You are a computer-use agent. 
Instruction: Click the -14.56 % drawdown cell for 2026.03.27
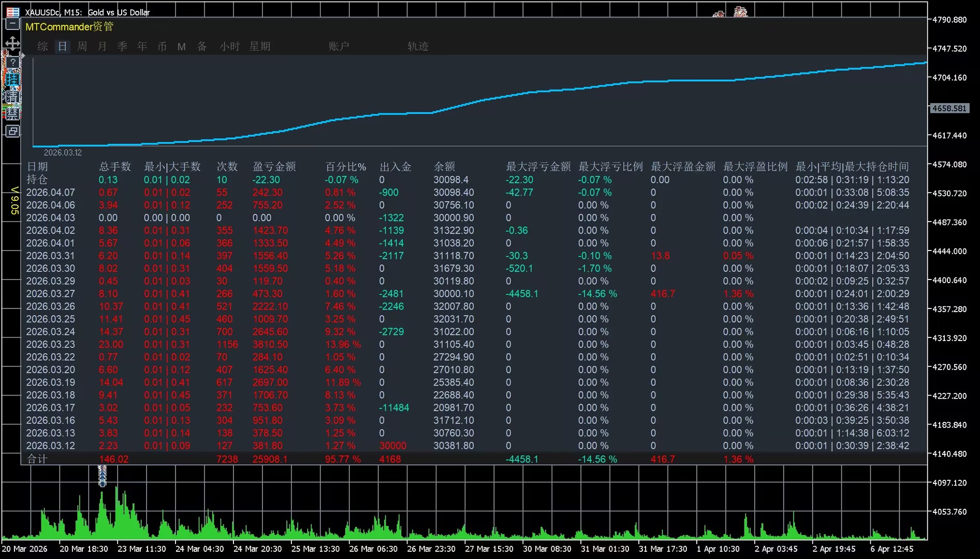click(597, 294)
